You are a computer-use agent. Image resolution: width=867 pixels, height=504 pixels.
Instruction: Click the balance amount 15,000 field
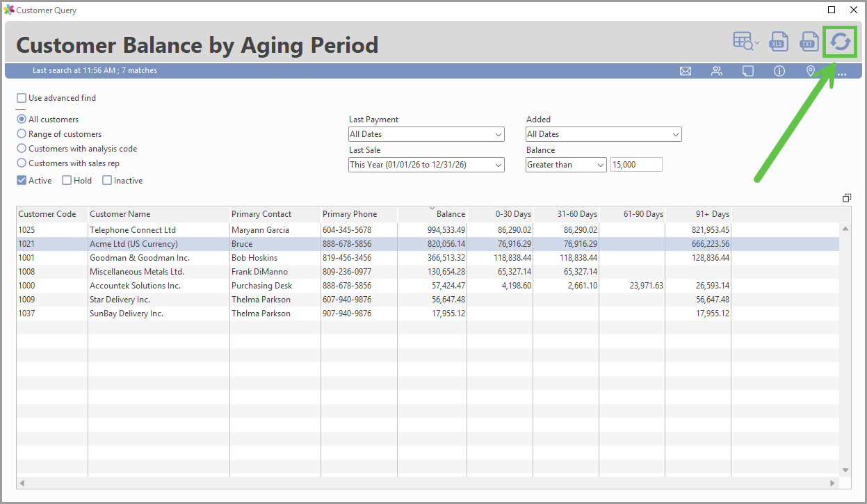point(636,165)
